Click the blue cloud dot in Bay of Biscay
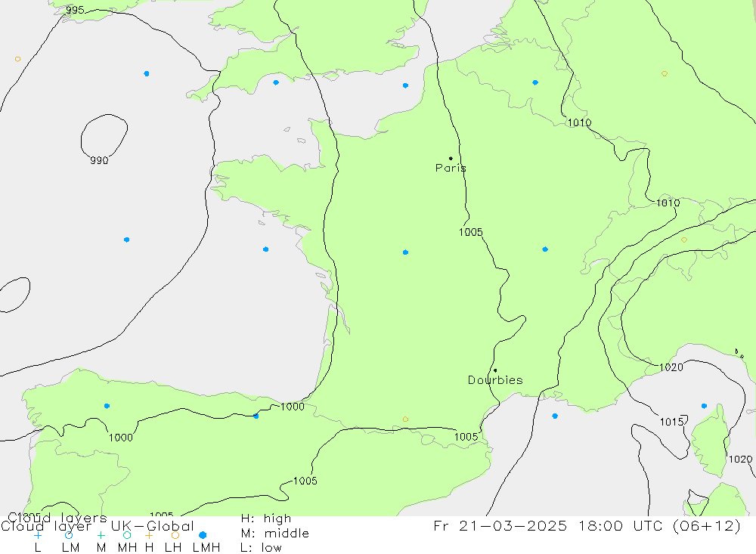The height and width of the screenshot is (554, 756). pos(265,249)
